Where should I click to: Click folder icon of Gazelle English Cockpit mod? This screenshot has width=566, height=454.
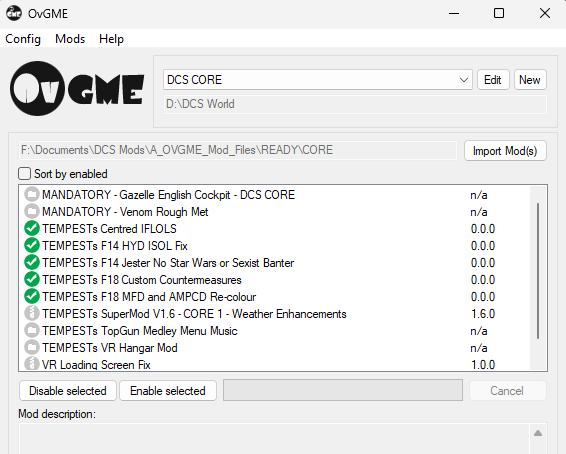32,195
